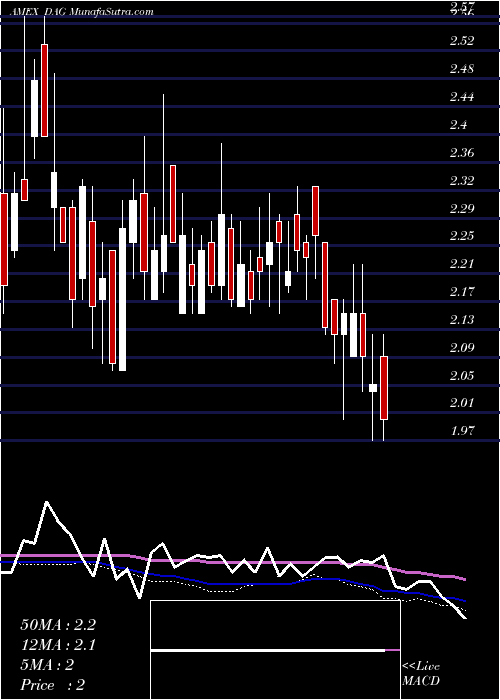The image size is (500, 700).
Task: Click the 1.97 price axis label
Action: 462,431
